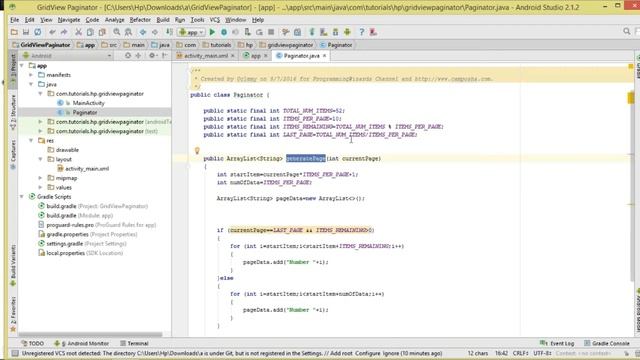The width and height of the screenshot is (640, 360).
Task: Collapse the java folder node
Action: (31, 84)
